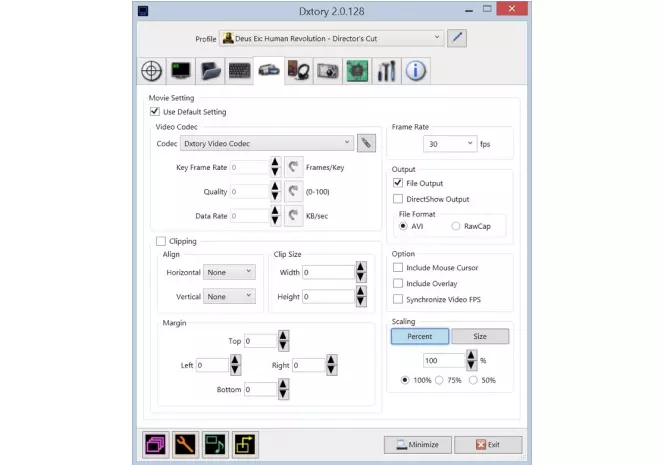Image resolution: width=664 pixels, height=465 pixels.
Task: Click the Key Frame Rate spinner arrows
Action: (275, 167)
